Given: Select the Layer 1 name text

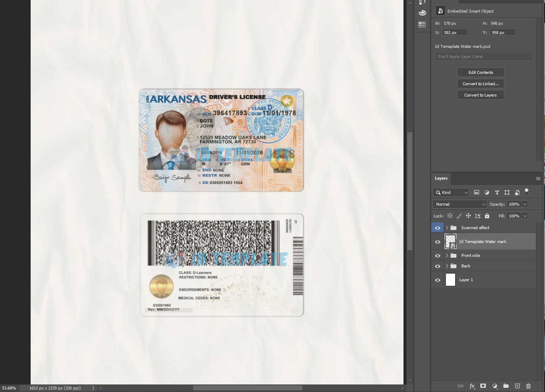Looking at the screenshot, I should (466, 280).
